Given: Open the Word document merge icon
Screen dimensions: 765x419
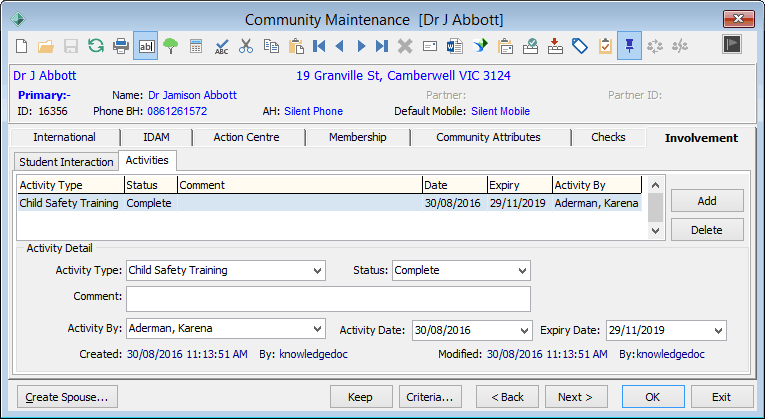Looking at the screenshot, I should [x=455, y=46].
